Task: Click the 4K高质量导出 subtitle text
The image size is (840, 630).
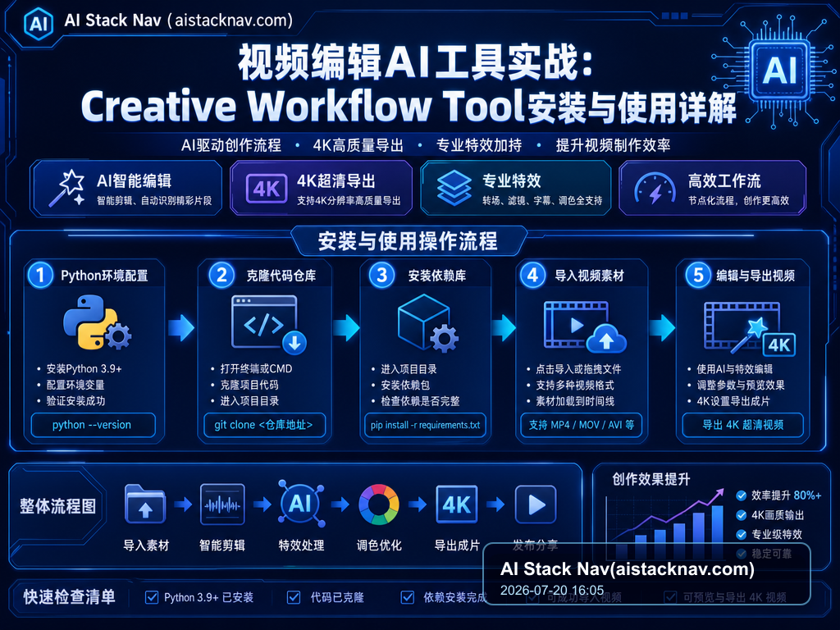Action: click(x=358, y=145)
